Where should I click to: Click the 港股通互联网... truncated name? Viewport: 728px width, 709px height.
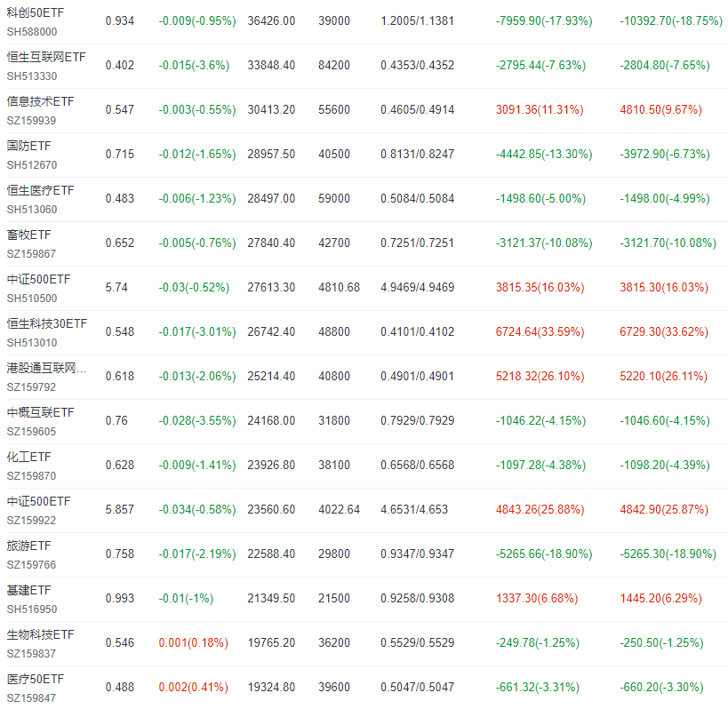46,369
